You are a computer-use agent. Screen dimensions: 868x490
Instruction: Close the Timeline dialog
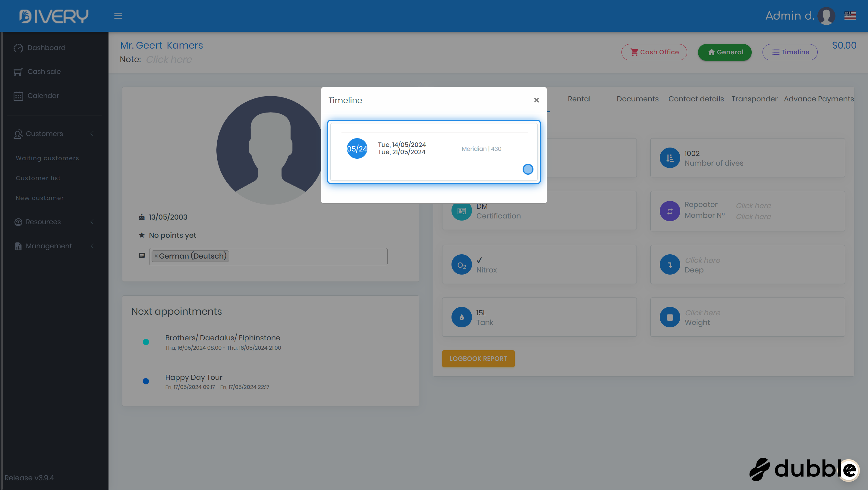[536, 100]
